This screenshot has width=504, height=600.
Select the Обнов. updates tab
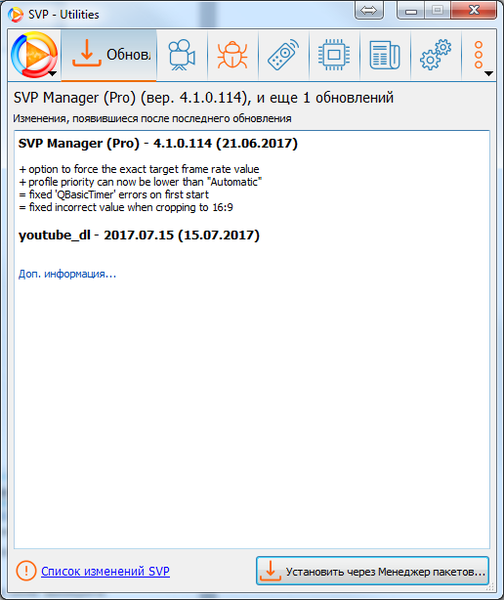[109, 55]
